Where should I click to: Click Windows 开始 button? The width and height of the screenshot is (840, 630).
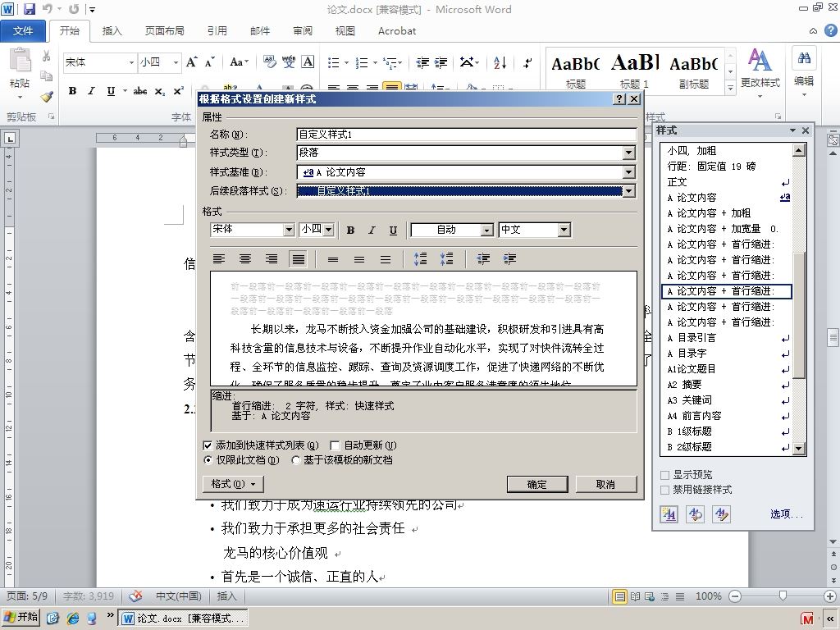pyautogui.click(x=22, y=617)
